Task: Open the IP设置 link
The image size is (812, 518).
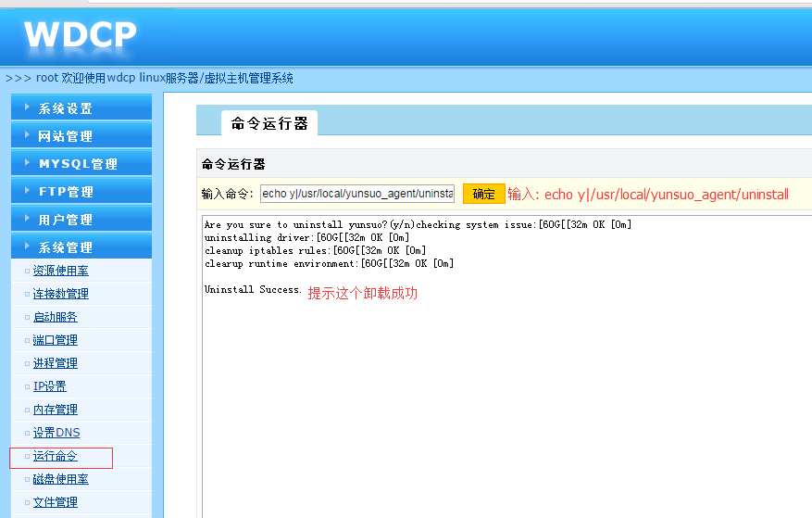Action: click(49, 386)
